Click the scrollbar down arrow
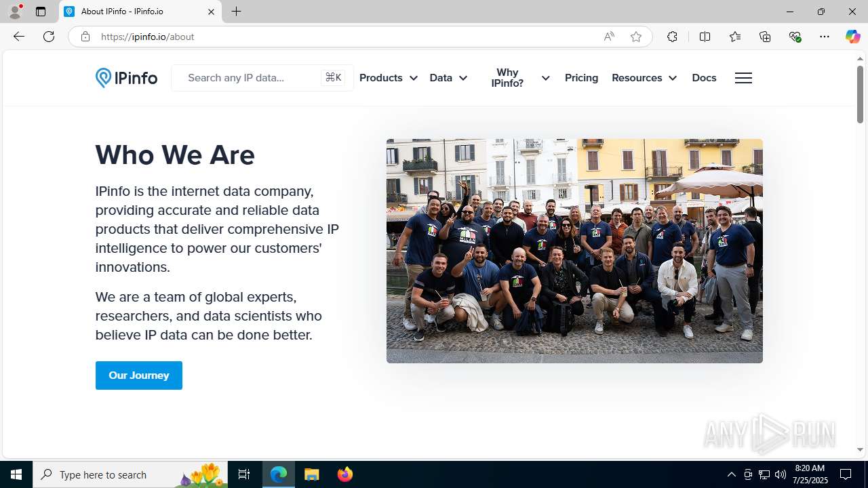Screen dimensions: 868x488 pos(860,449)
